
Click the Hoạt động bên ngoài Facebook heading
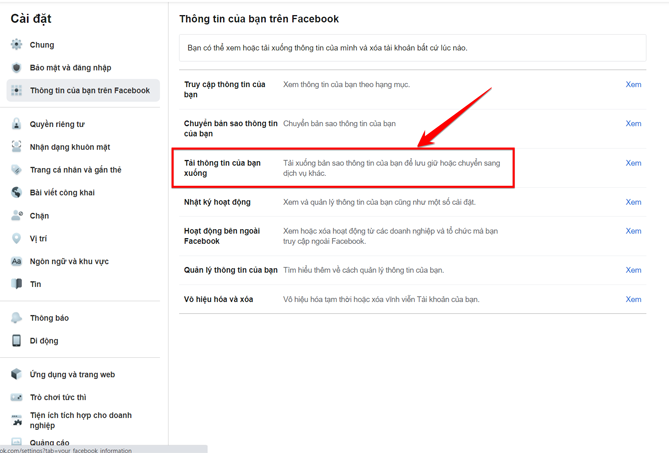(222, 236)
